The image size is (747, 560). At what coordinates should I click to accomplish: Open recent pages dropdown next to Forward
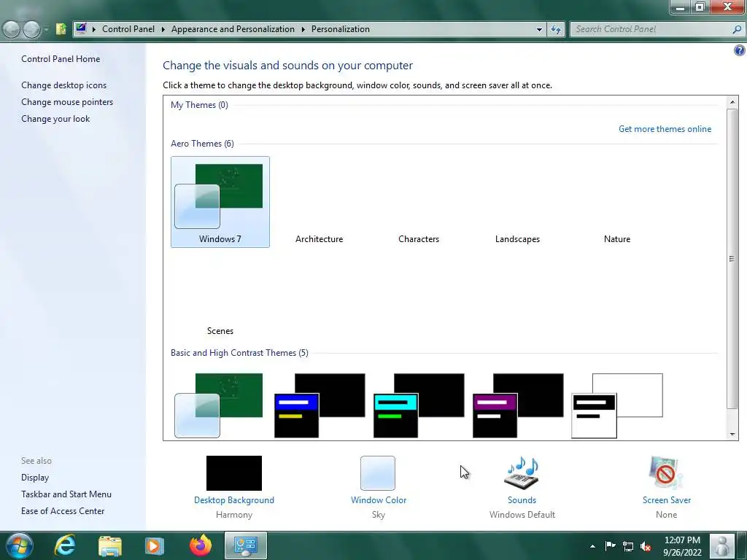tap(46, 30)
